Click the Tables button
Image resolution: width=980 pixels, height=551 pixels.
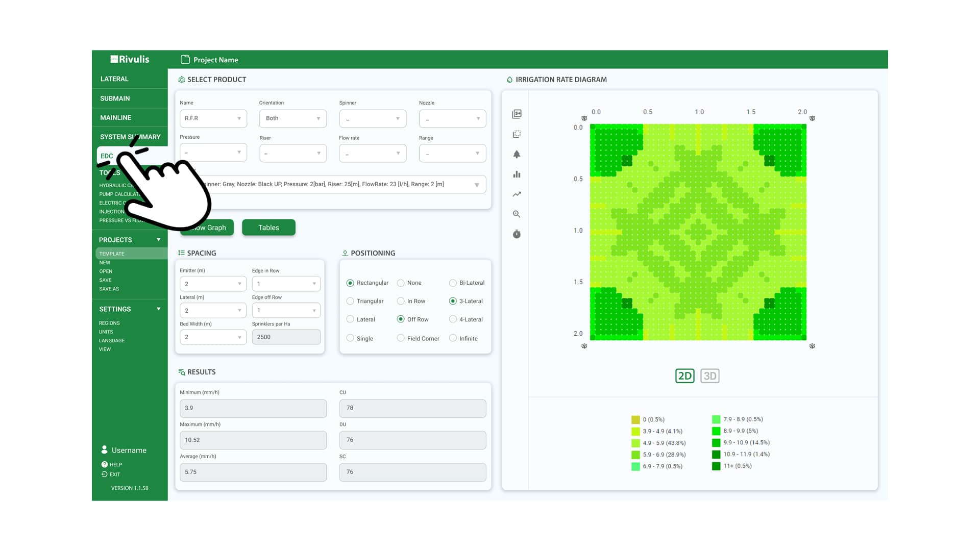click(x=268, y=228)
